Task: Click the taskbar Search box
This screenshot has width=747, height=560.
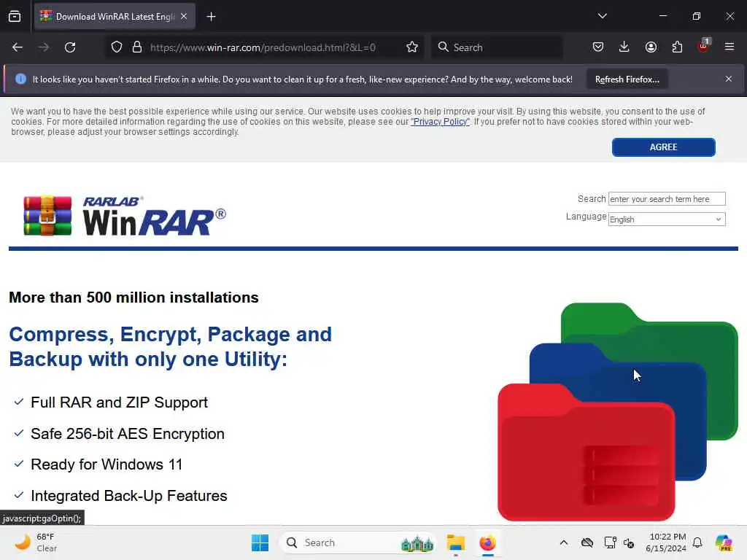Action: [x=358, y=542]
